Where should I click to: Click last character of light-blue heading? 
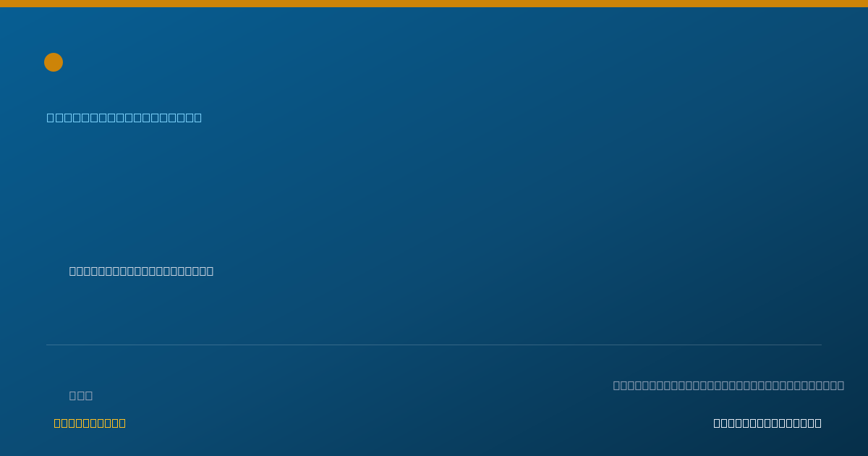(198, 117)
